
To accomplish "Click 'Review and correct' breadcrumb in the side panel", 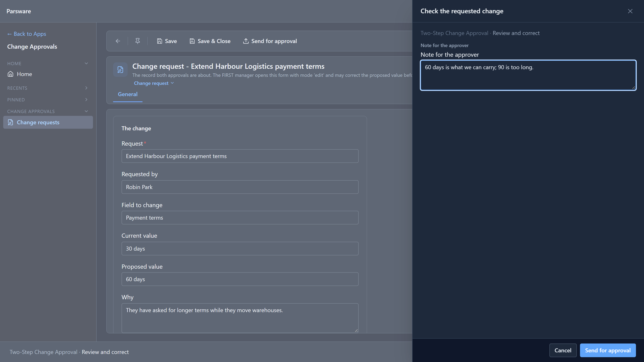I will pyautogui.click(x=516, y=33).
